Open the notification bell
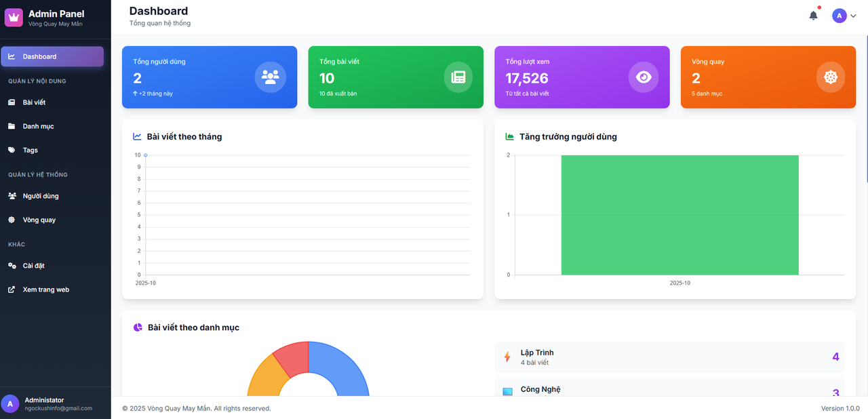Image resolution: width=868 pixels, height=419 pixels. point(813,16)
